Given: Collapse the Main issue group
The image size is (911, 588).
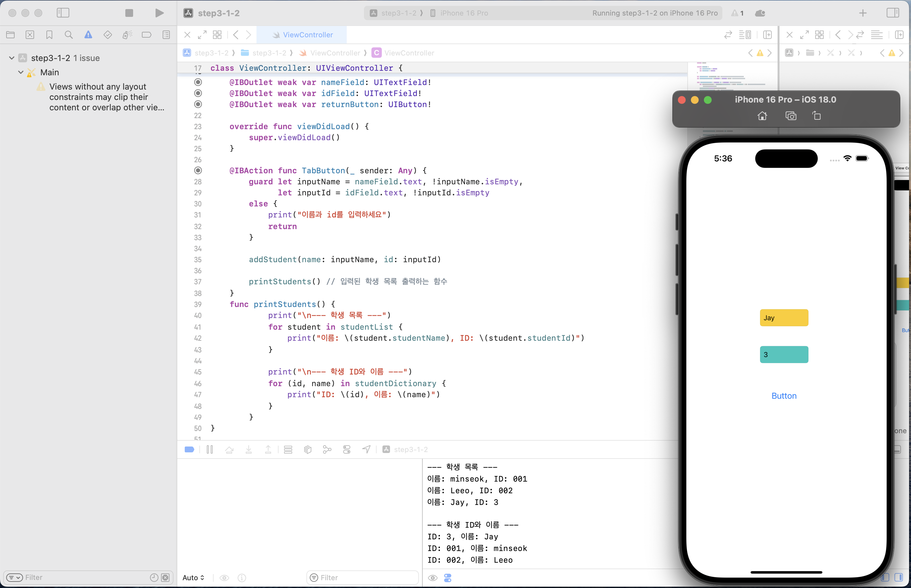Looking at the screenshot, I should pyautogui.click(x=21, y=72).
